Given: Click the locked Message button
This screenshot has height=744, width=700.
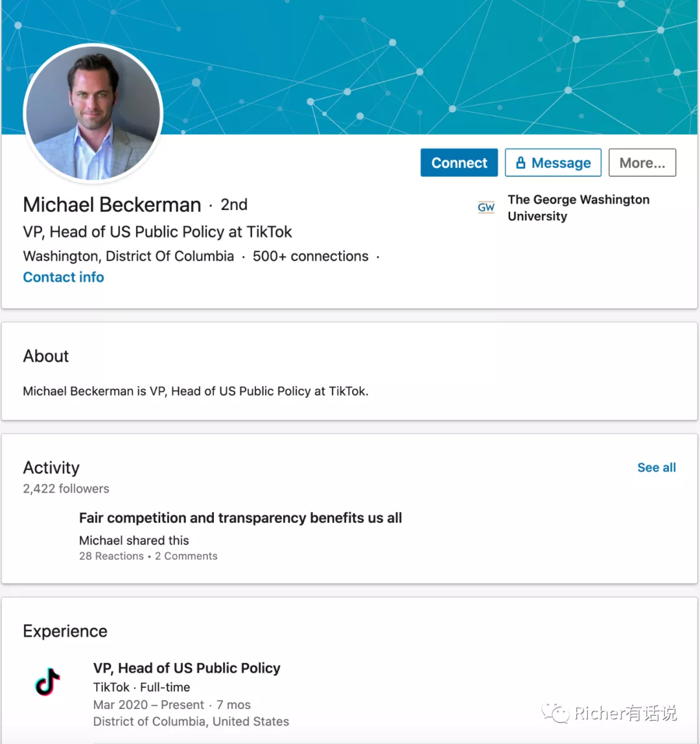Looking at the screenshot, I should (553, 163).
